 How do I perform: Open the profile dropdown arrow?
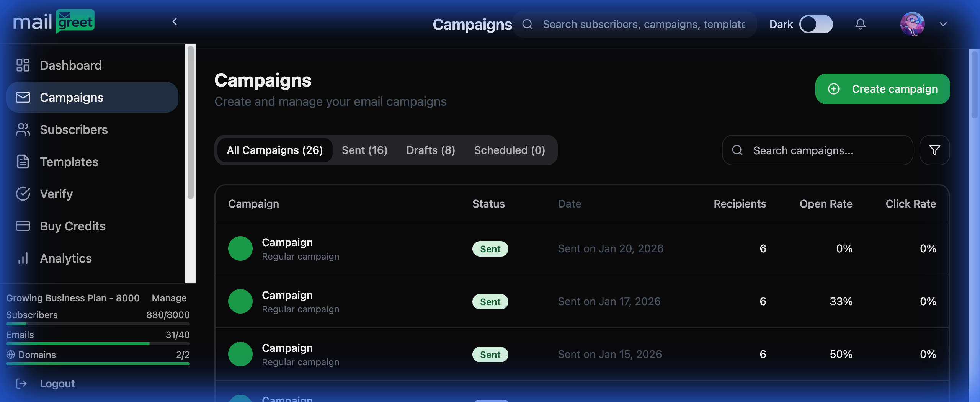coord(943,25)
